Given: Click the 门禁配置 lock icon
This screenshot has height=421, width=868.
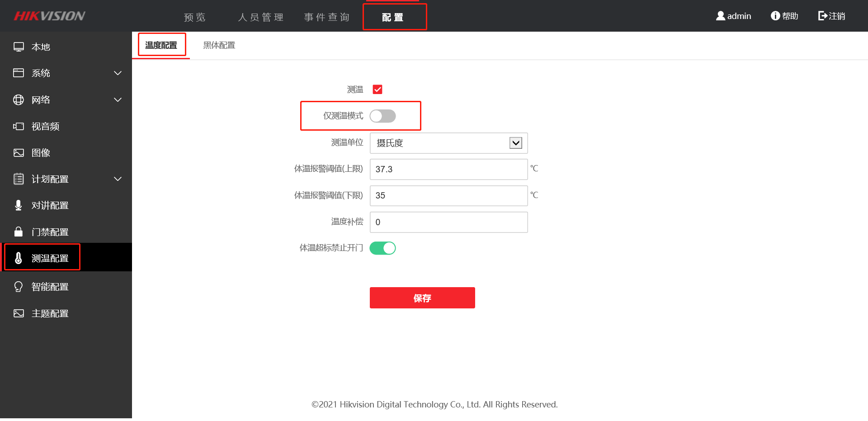Looking at the screenshot, I should tap(19, 232).
